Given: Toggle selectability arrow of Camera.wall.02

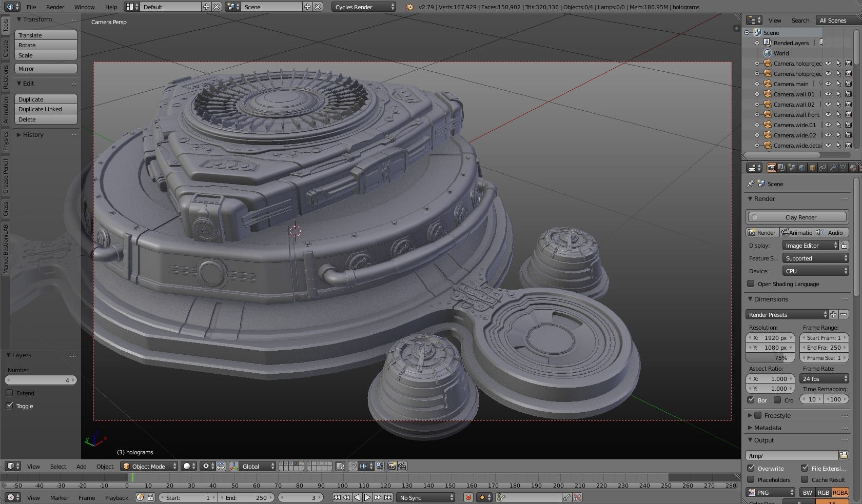Looking at the screenshot, I should coord(838,104).
